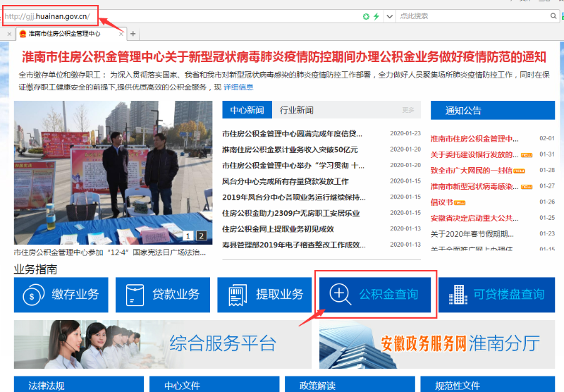Show slide 1 of the photo carousel
The image size is (564, 392).
pos(189,236)
